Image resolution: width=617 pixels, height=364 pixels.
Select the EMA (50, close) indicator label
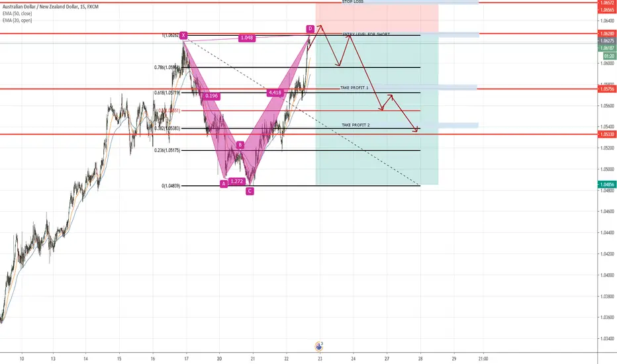tap(17, 13)
